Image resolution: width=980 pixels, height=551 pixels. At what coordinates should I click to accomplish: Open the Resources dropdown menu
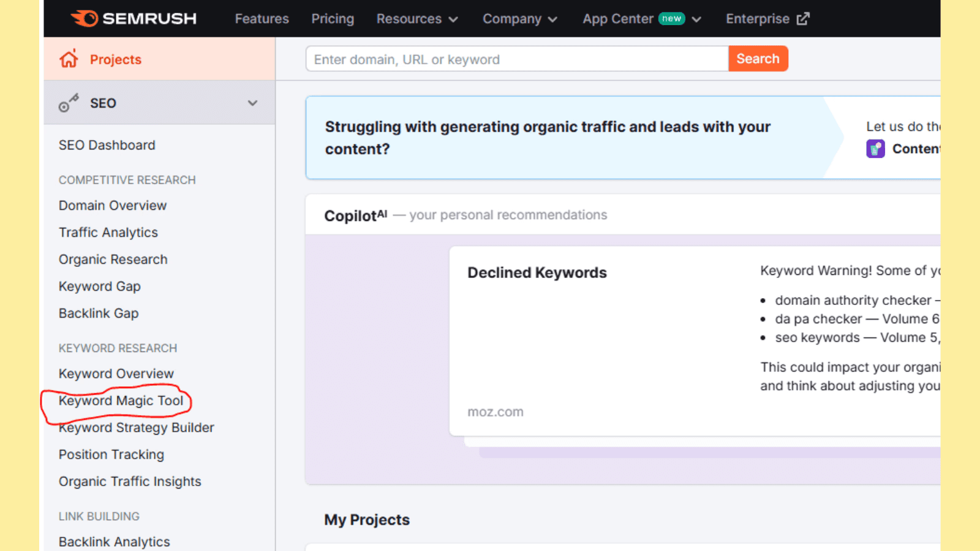[417, 19]
